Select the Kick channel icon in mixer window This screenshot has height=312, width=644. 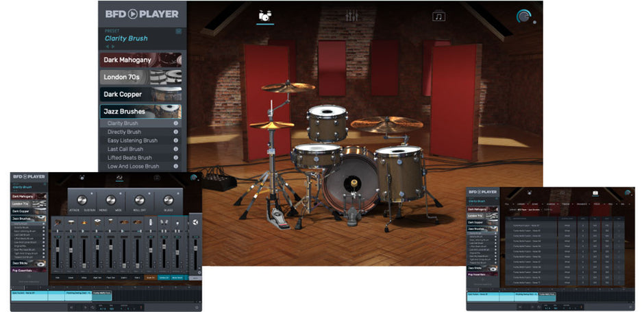click(x=58, y=222)
